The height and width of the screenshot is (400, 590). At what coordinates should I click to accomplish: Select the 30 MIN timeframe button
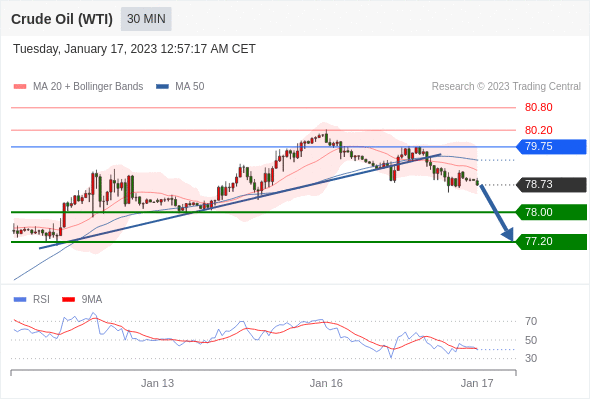[146, 19]
